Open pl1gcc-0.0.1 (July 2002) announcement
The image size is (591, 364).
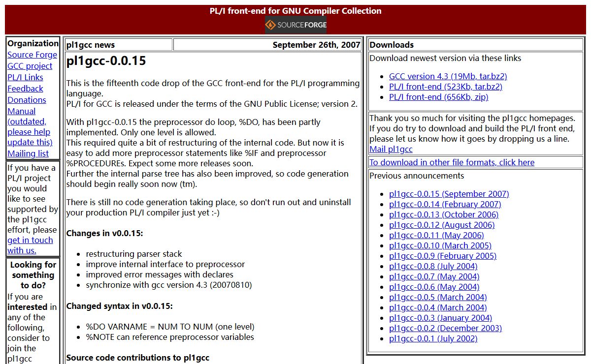tap(433, 338)
